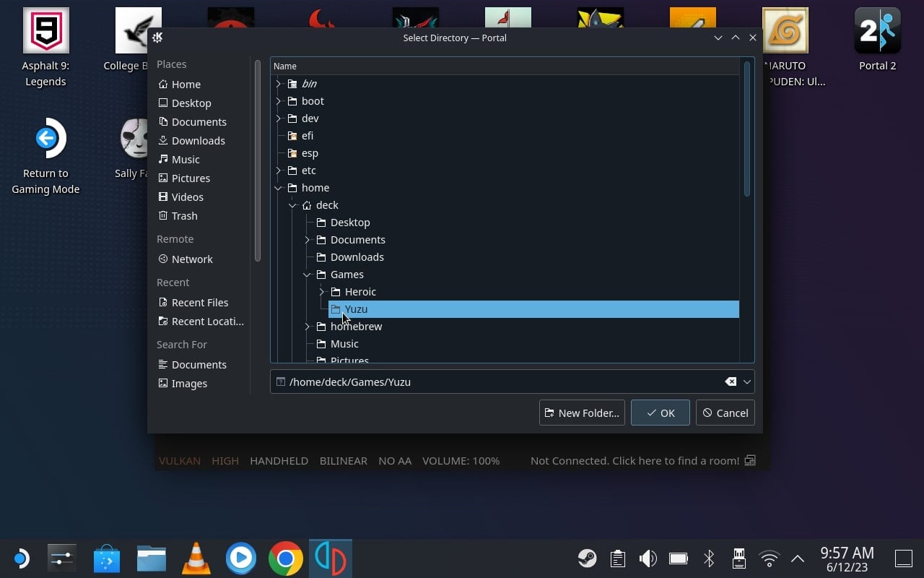Open the Discover store taskbar icon
This screenshot has width=924, height=578.
click(x=107, y=558)
